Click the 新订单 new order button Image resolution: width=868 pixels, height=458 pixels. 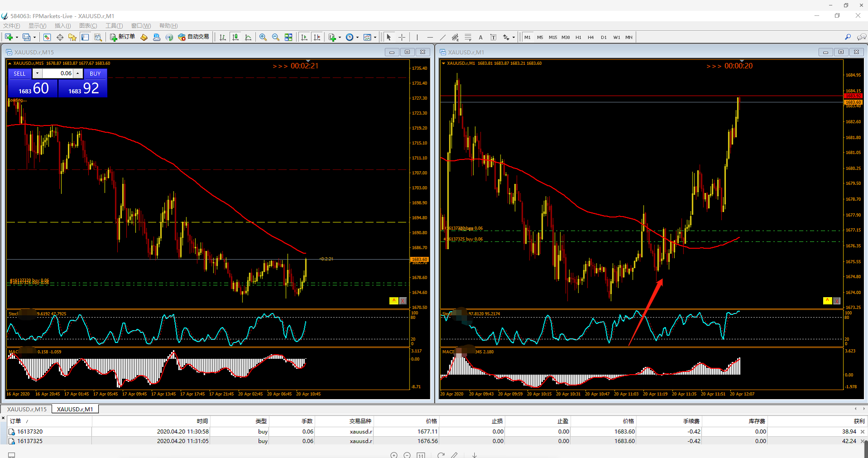pyautogui.click(x=123, y=37)
